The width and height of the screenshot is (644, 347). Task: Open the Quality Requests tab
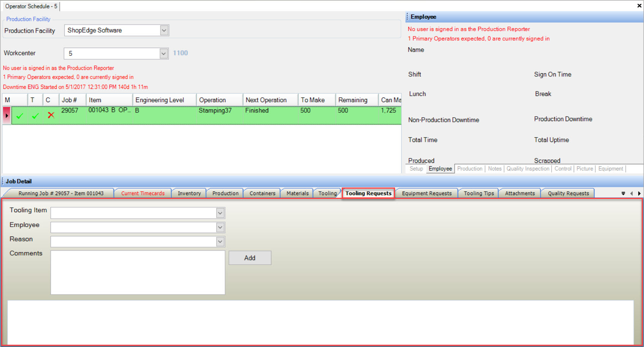(568, 193)
